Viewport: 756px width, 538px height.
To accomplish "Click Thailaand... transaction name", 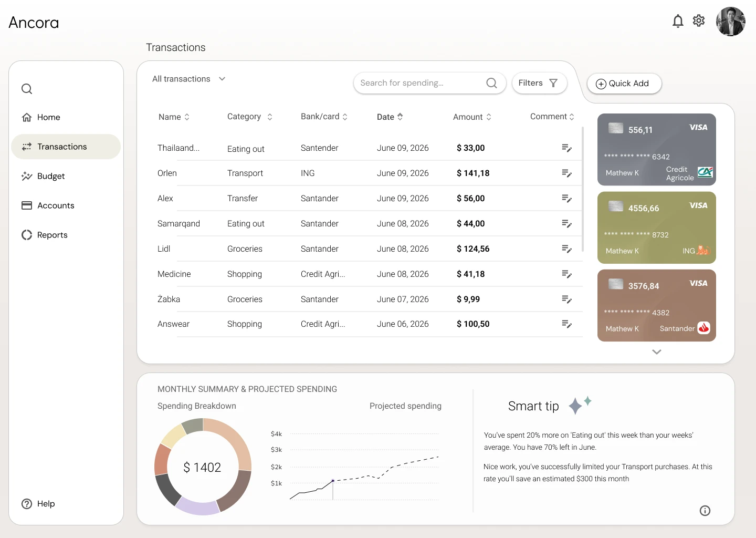I will [x=178, y=148].
